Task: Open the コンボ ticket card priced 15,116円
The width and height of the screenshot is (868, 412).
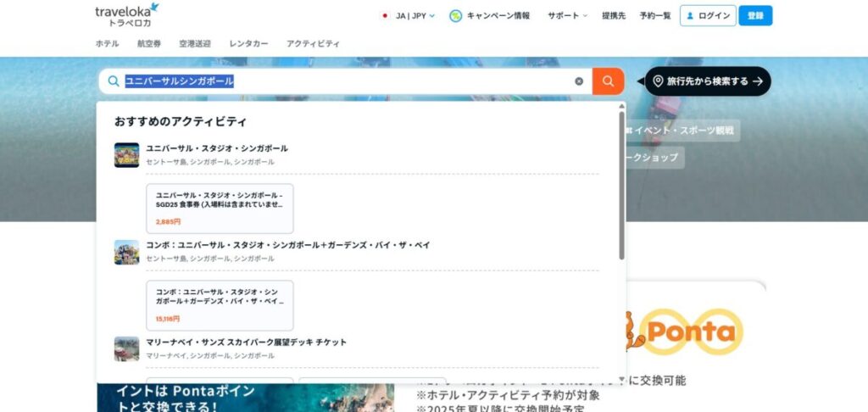Action: coord(220,306)
